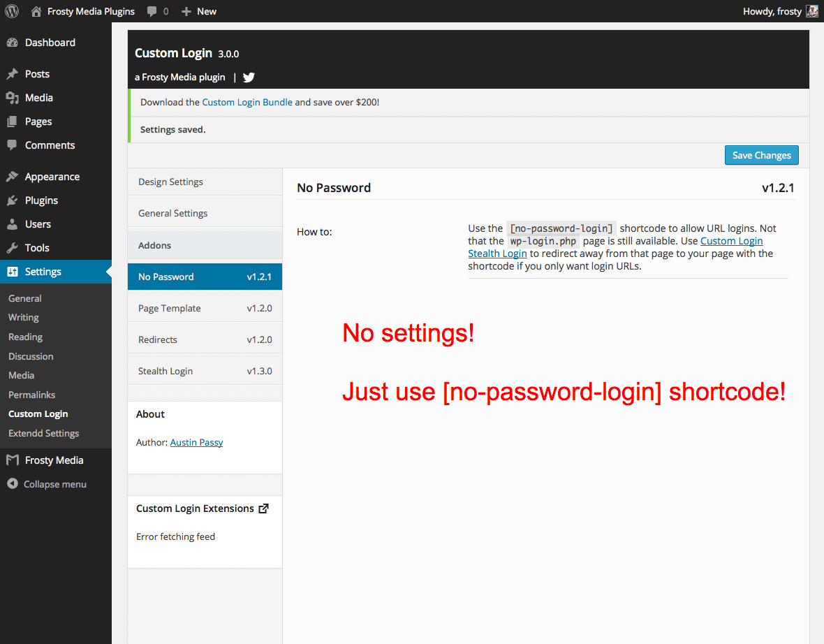Click the Collapse menu arrow icon
This screenshot has width=824, height=644.
point(12,483)
